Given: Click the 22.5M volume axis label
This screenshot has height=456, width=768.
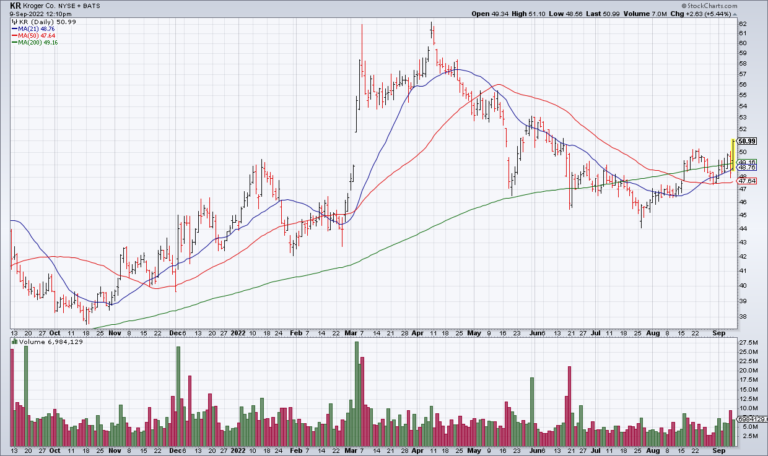Looking at the screenshot, I should 747,361.
